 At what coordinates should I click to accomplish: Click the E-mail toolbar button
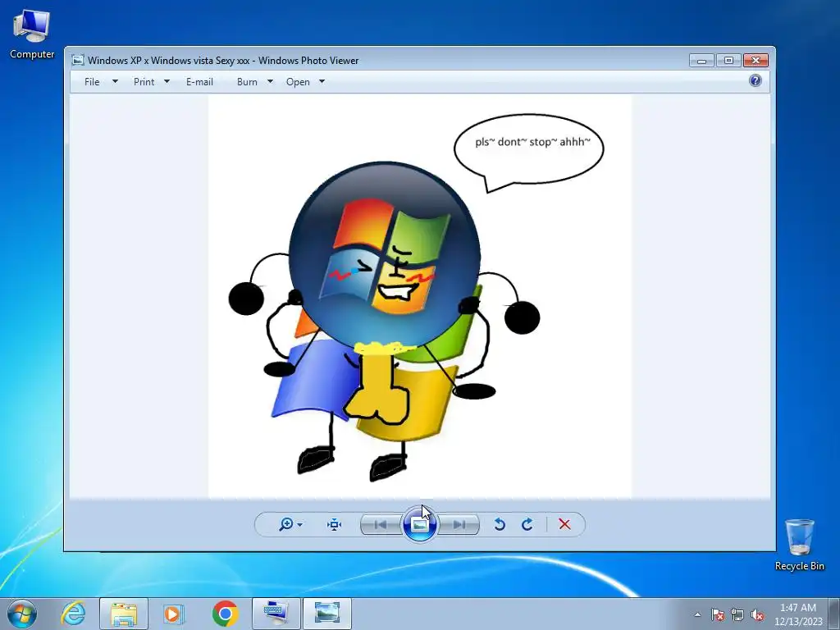[x=199, y=82]
